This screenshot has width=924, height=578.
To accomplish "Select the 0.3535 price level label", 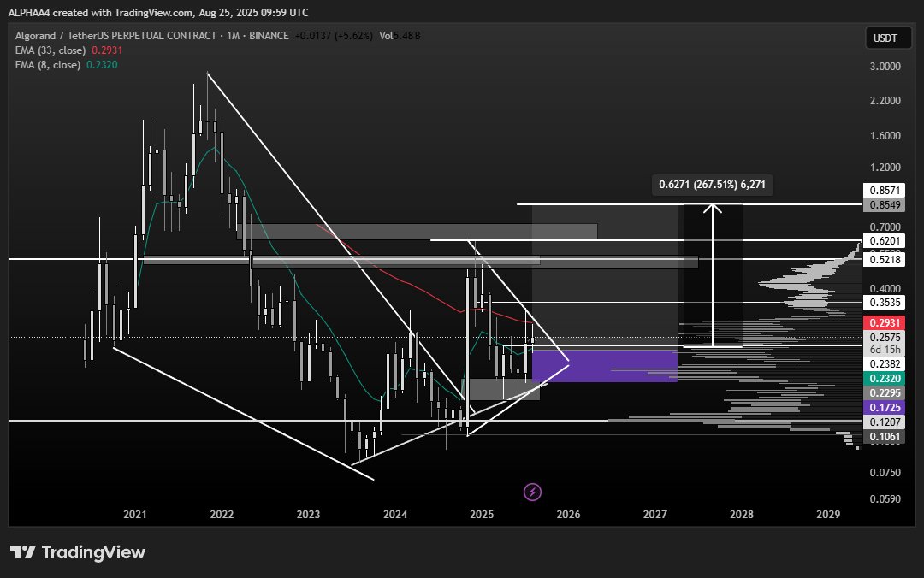I will point(884,303).
